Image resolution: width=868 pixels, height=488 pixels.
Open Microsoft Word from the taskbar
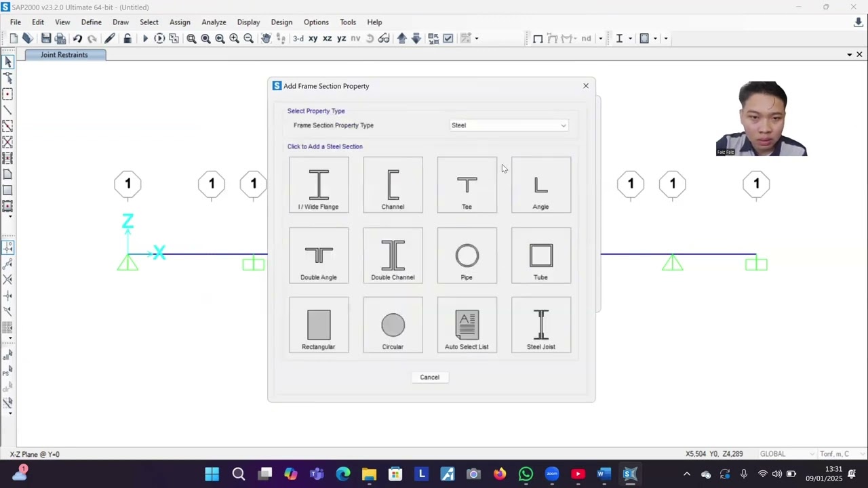point(604,474)
